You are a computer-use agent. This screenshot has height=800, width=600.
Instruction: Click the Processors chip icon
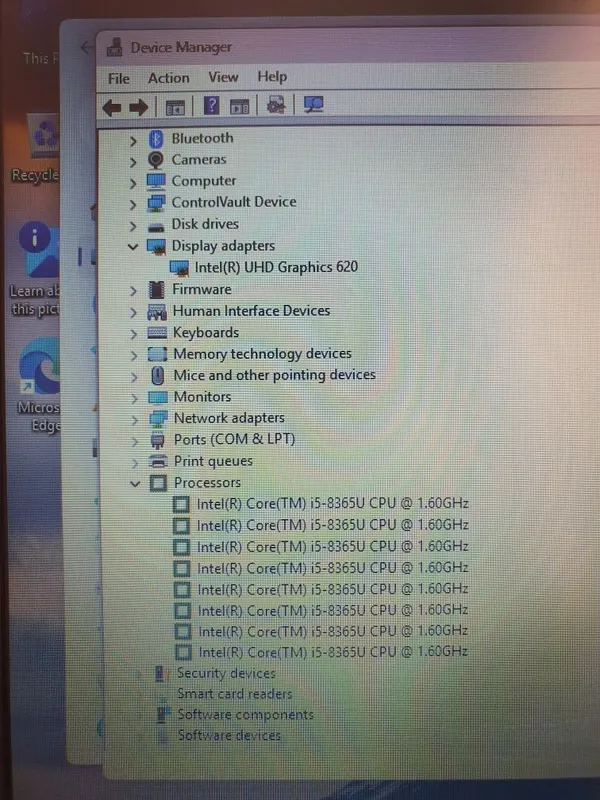158,483
